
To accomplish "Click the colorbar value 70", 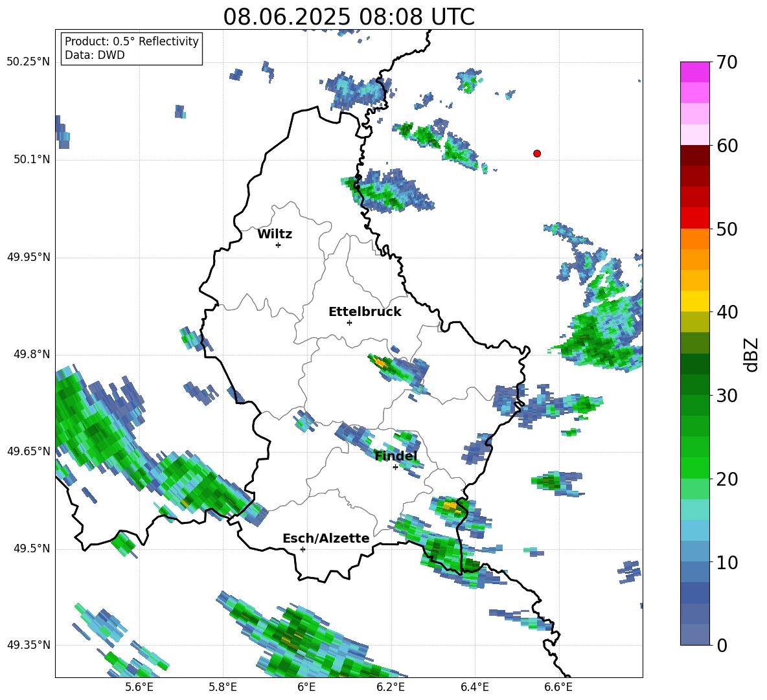I will coord(726,63).
